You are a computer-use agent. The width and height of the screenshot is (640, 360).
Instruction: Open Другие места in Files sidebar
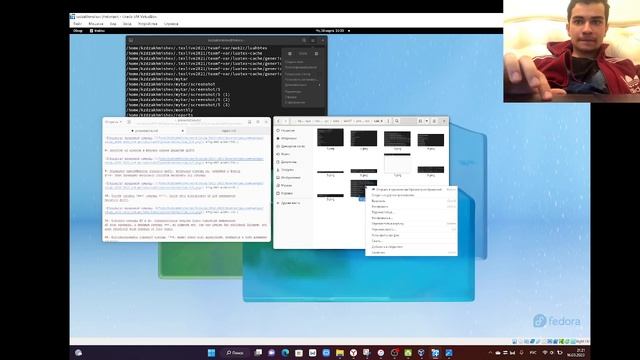click(x=289, y=203)
